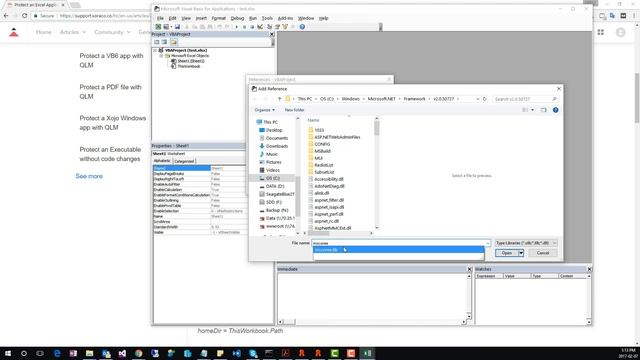Click the Windows Start button

coord(8,353)
